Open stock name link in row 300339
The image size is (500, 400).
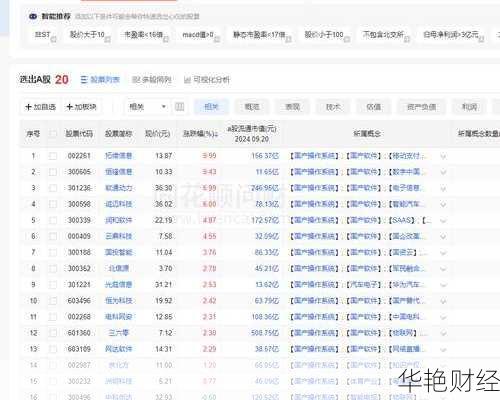coord(119,220)
